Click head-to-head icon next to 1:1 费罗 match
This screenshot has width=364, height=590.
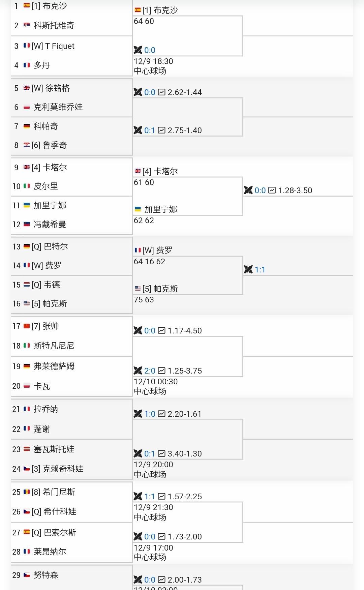(x=248, y=269)
